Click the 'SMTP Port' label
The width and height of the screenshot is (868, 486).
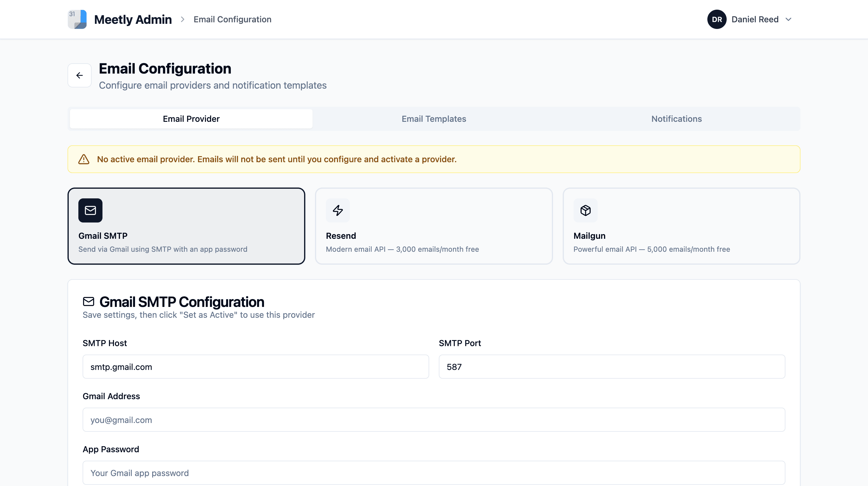pos(460,343)
